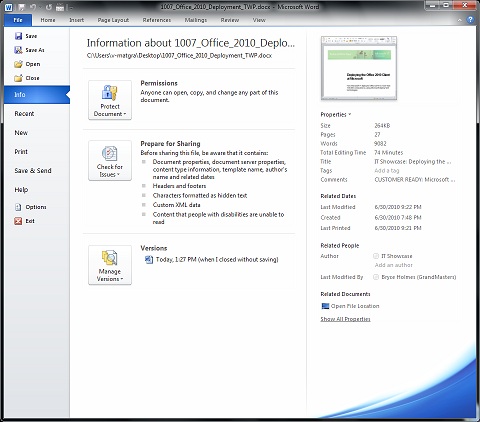Click the Add a tag field
The image size is (480, 422).
[387, 171]
